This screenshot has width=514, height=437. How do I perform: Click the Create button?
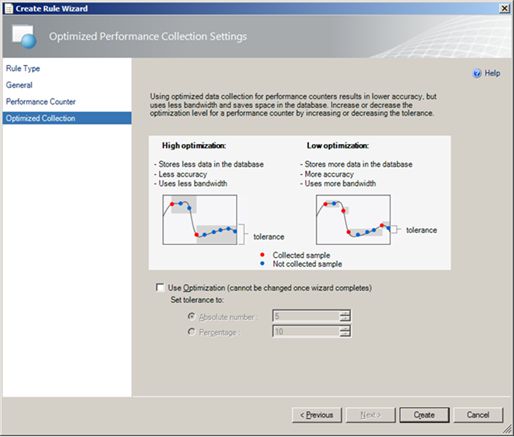pyautogui.click(x=424, y=415)
